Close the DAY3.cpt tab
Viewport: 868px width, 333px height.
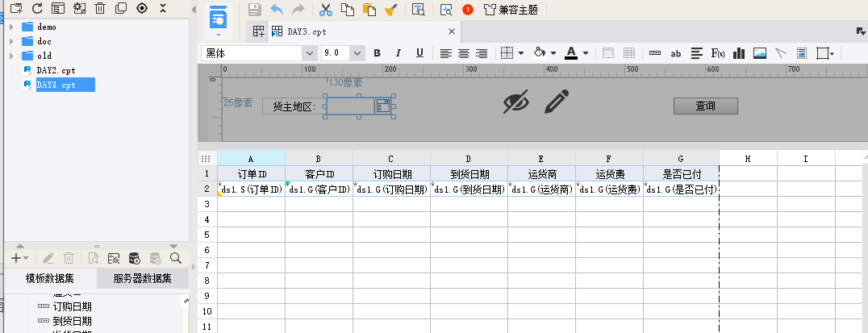click(452, 31)
